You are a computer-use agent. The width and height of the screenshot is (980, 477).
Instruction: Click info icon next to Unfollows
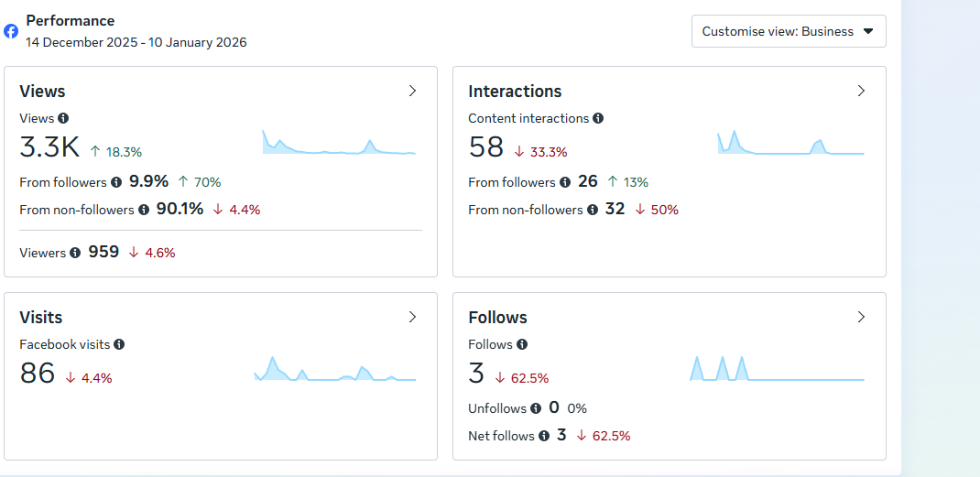click(536, 408)
